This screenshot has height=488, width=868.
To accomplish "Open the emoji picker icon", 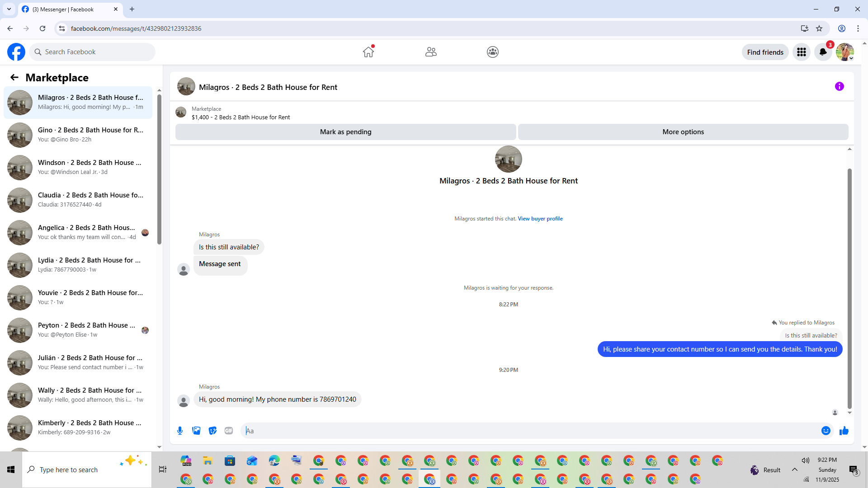I will pos(826,431).
